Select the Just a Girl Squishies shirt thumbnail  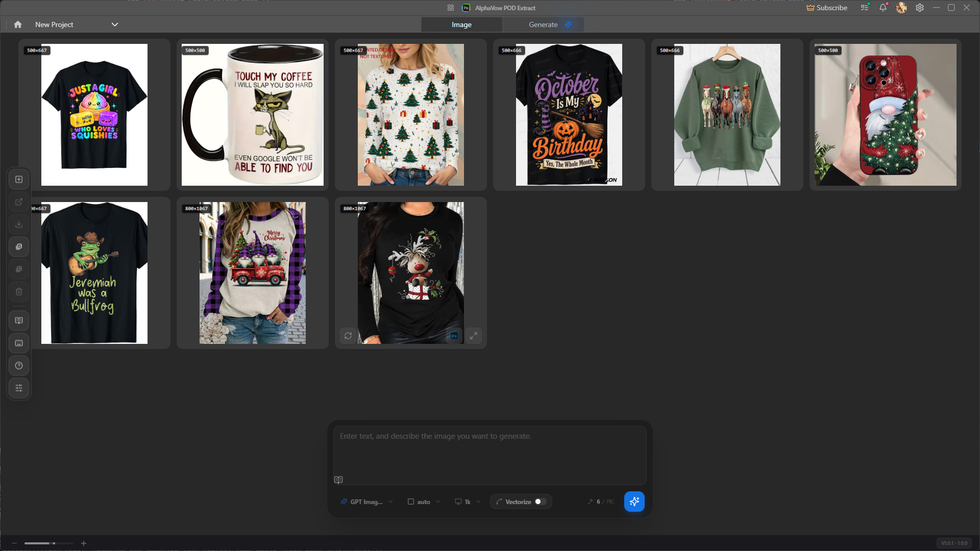[x=94, y=115]
